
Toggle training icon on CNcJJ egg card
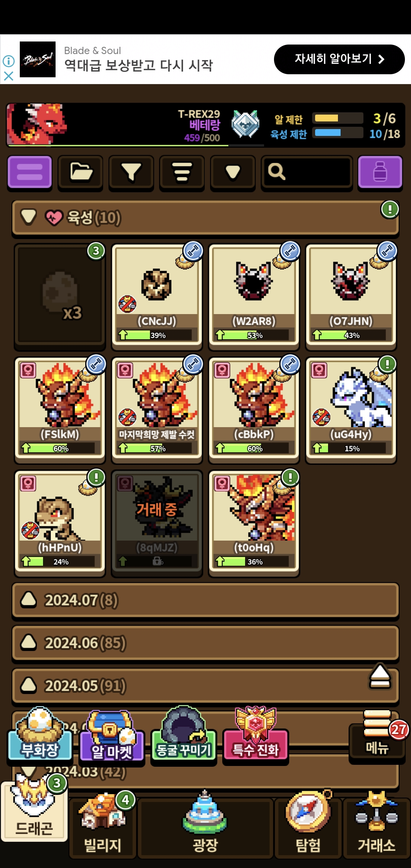pyautogui.click(x=193, y=251)
